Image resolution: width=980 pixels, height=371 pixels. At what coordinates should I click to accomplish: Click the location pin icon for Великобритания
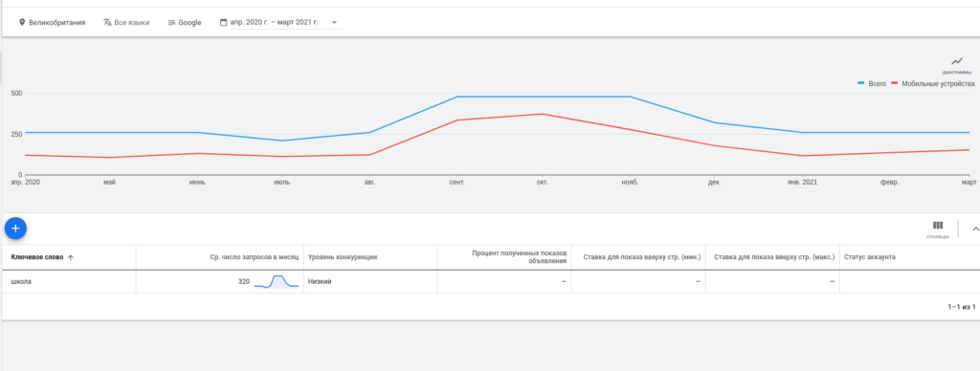22,23
